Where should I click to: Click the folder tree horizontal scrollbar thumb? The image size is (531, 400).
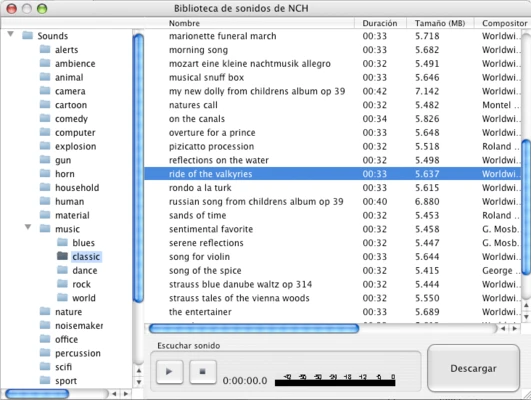coord(37,394)
